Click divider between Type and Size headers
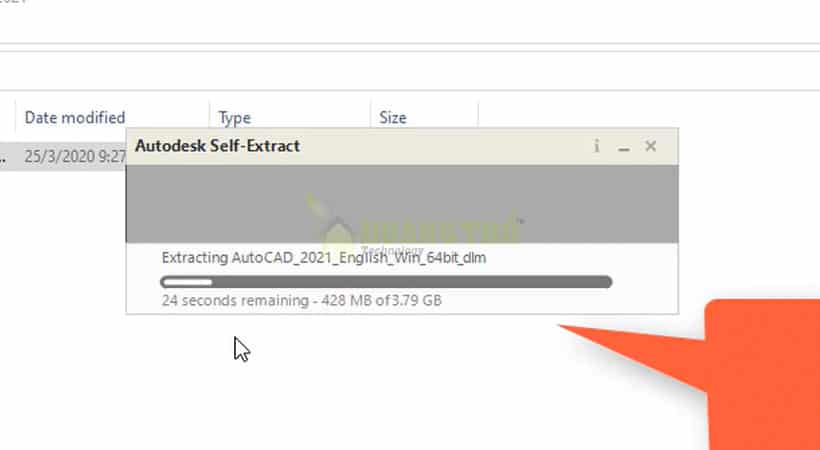This screenshot has height=450, width=820. 370,116
